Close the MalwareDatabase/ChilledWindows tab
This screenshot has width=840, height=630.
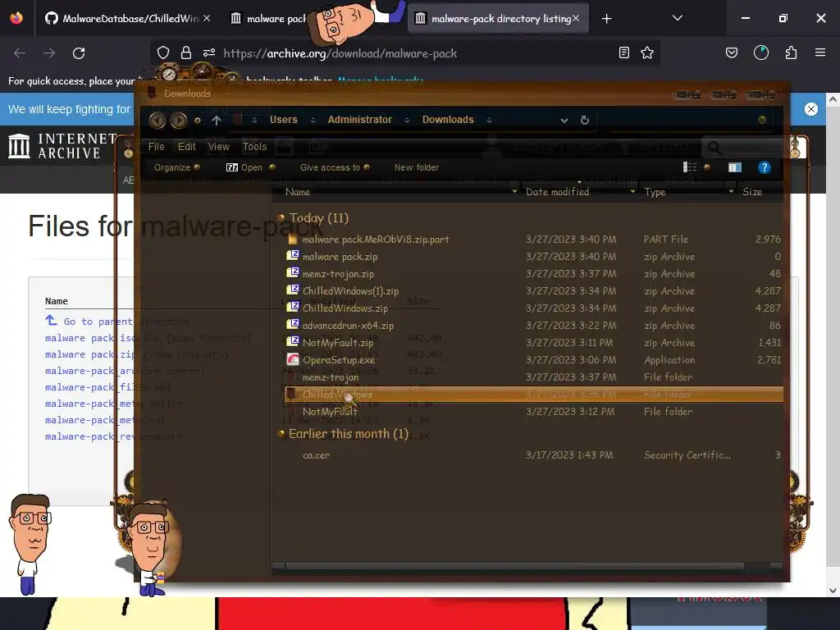tap(207, 18)
